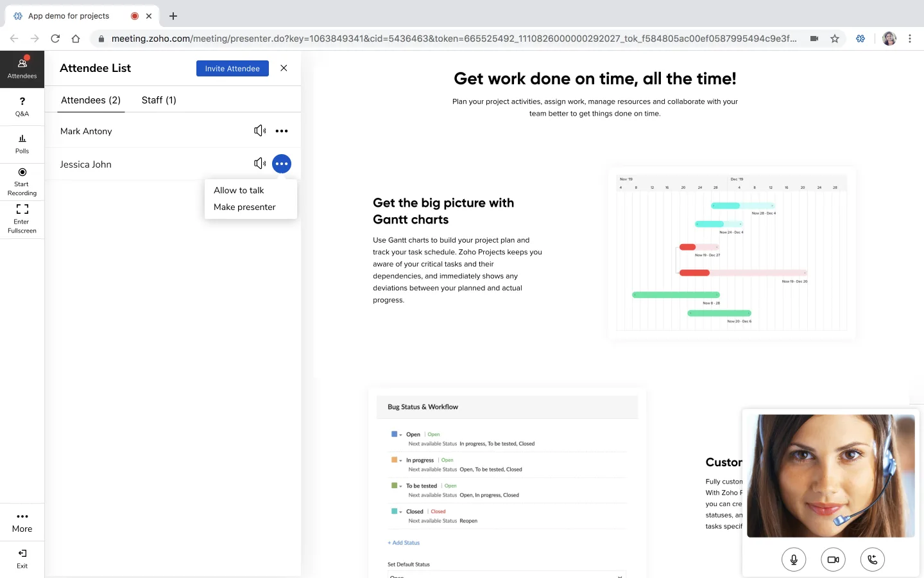Open the Attendees panel icon
The height and width of the screenshot is (578, 924).
tap(22, 68)
